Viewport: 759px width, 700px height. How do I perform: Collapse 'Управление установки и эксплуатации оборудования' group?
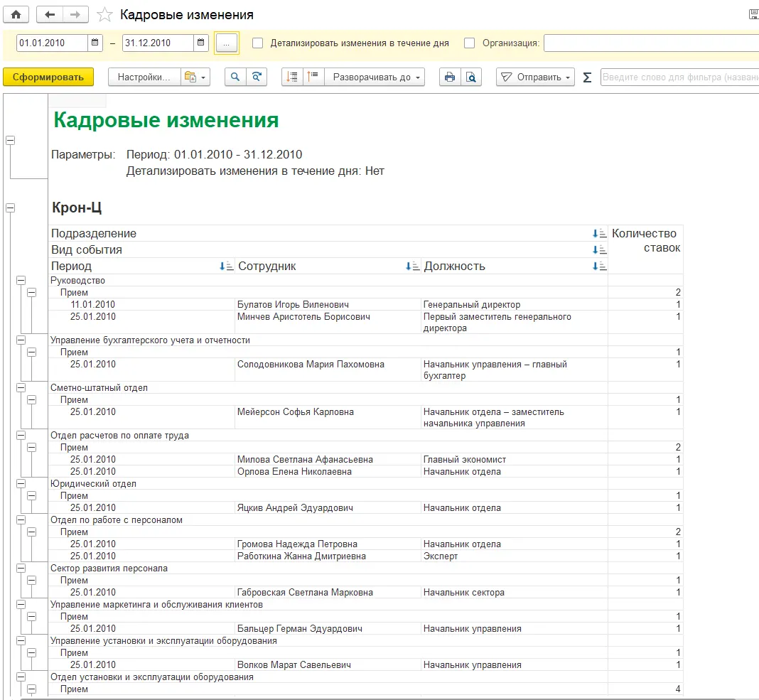pos(21,641)
